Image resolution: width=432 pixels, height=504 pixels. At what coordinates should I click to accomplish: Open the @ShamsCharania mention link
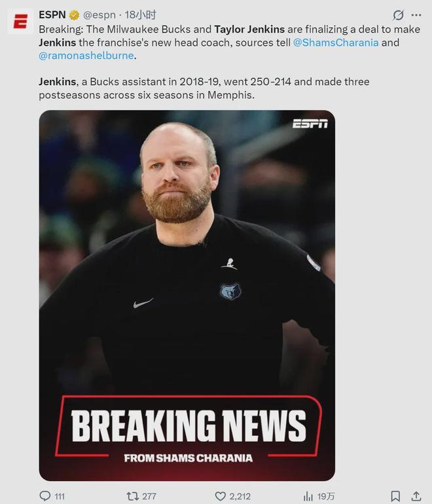coord(336,43)
